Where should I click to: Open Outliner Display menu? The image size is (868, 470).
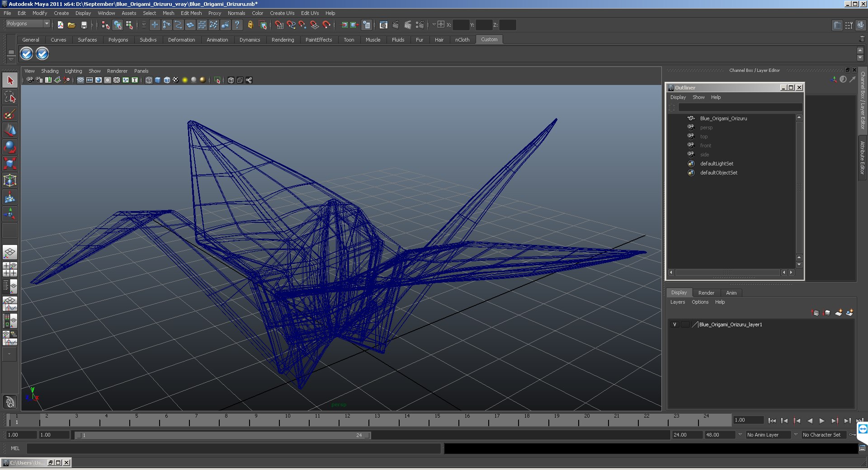click(678, 97)
